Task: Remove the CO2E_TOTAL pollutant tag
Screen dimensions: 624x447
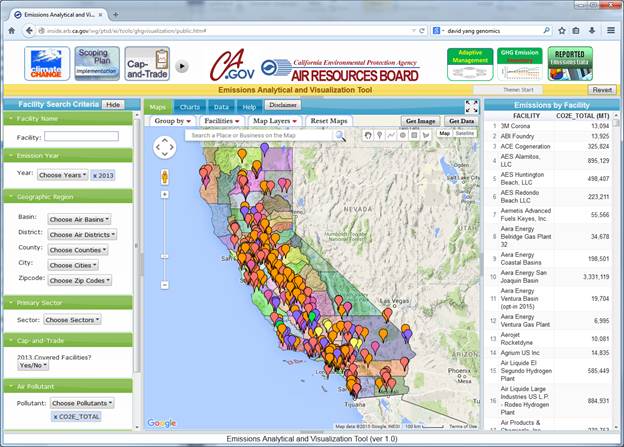Action: tap(56, 415)
